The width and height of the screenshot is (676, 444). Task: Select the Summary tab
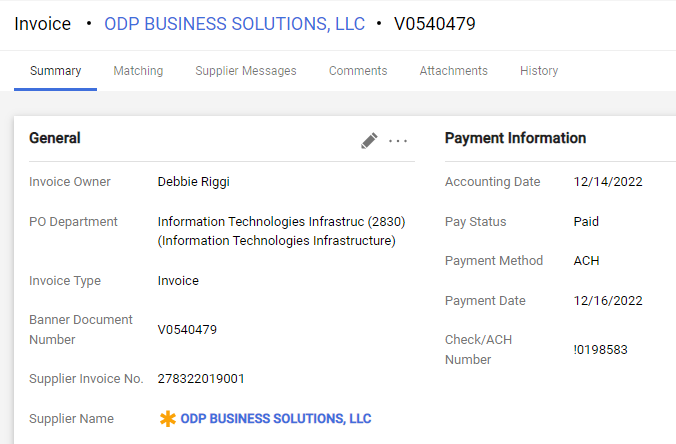click(55, 71)
